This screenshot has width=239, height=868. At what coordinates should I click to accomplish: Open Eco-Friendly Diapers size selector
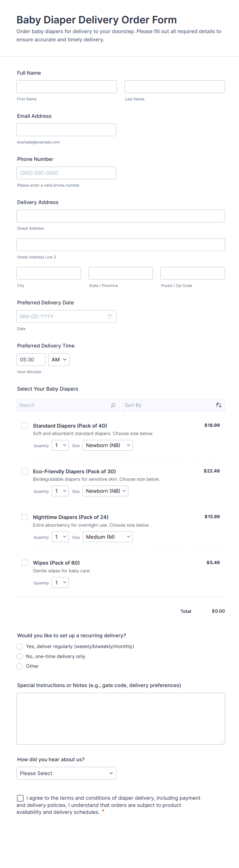105,491
